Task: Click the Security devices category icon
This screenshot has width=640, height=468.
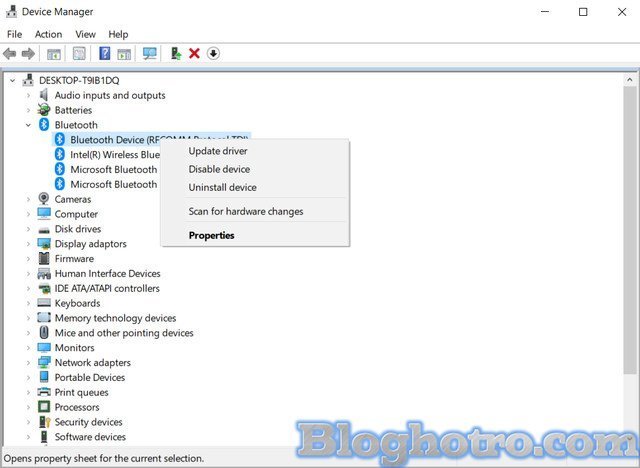Action: [x=44, y=421]
